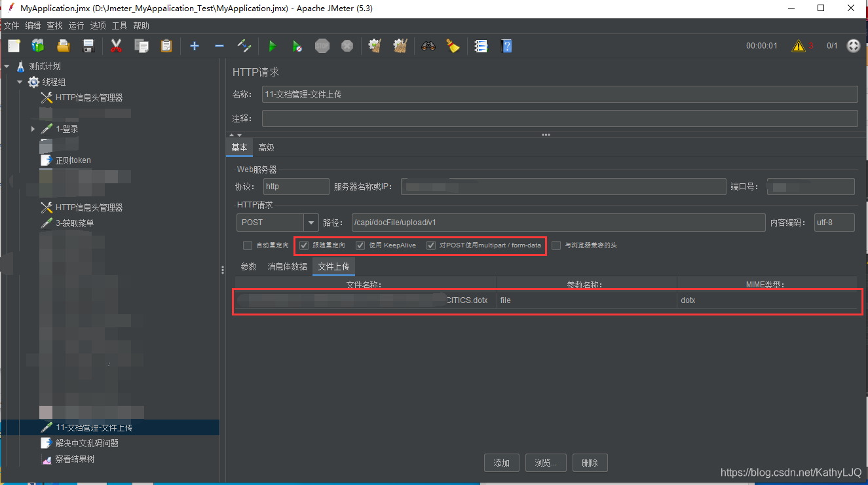Select the 文件上传 tab

click(334, 266)
